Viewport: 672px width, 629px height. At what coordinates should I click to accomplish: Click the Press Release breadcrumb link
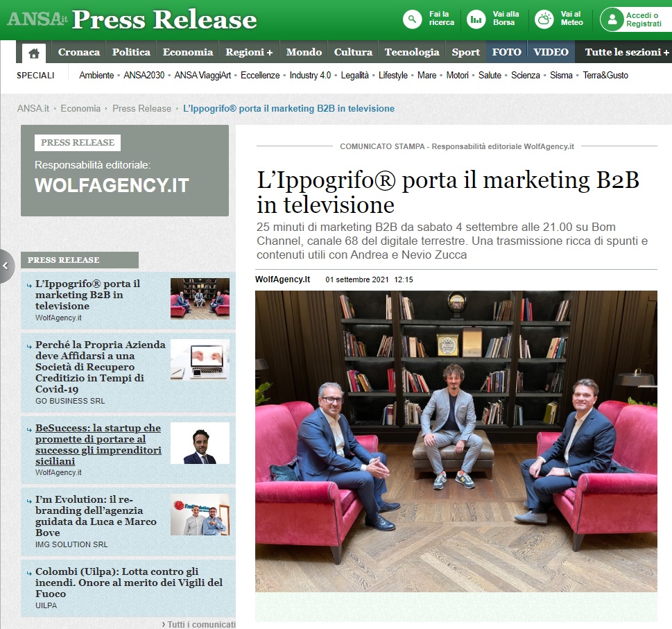click(x=141, y=108)
